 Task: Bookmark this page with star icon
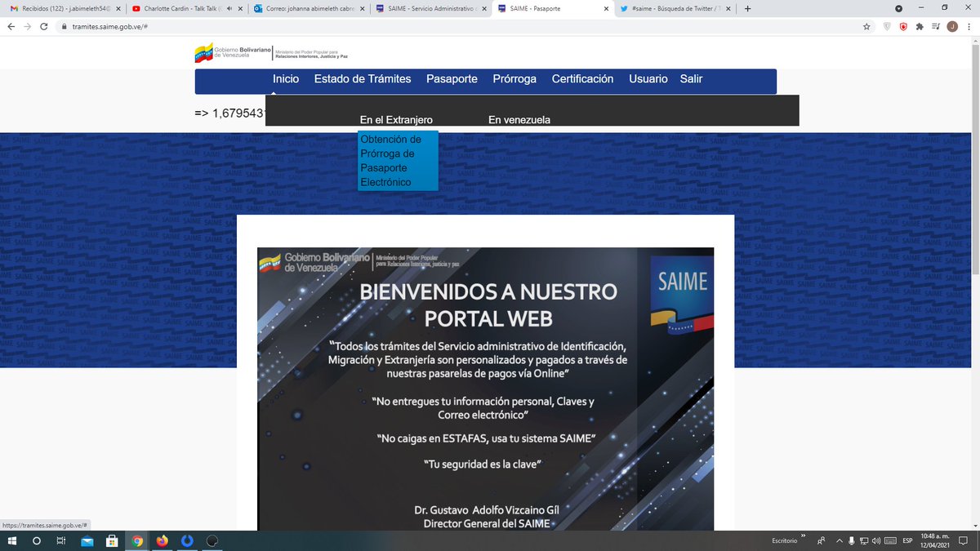pos(866,26)
